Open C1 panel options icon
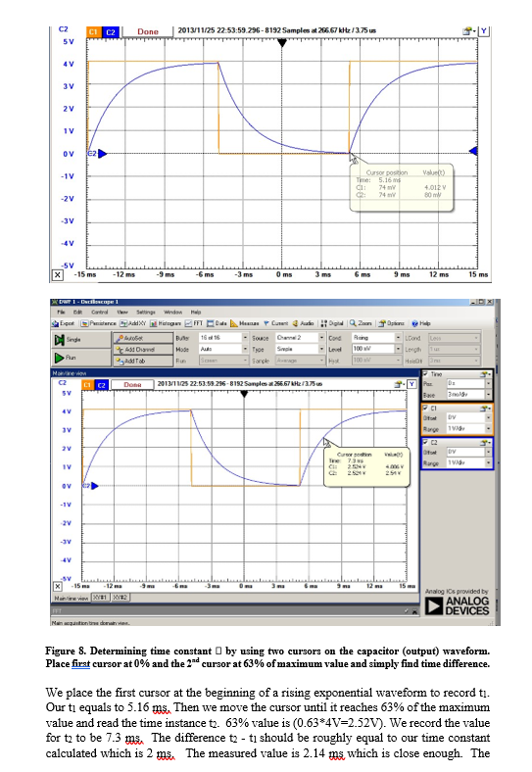This screenshot has height=772, width=532. pyautogui.click(x=486, y=409)
